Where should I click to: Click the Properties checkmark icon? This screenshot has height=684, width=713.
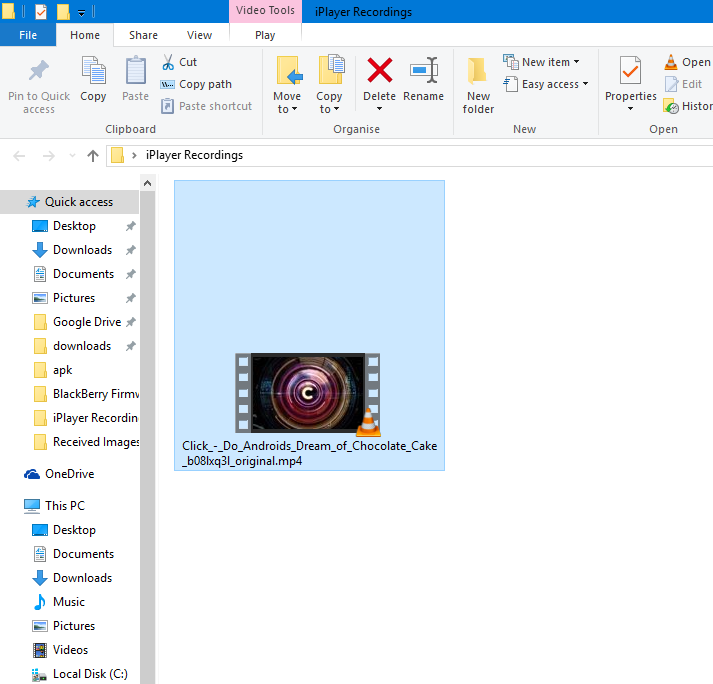[631, 70]
